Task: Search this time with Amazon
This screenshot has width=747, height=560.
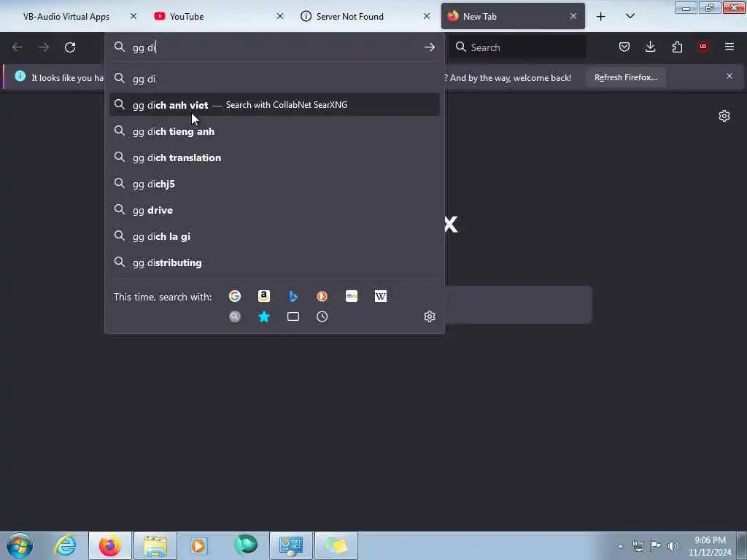Action: point(264,296)
